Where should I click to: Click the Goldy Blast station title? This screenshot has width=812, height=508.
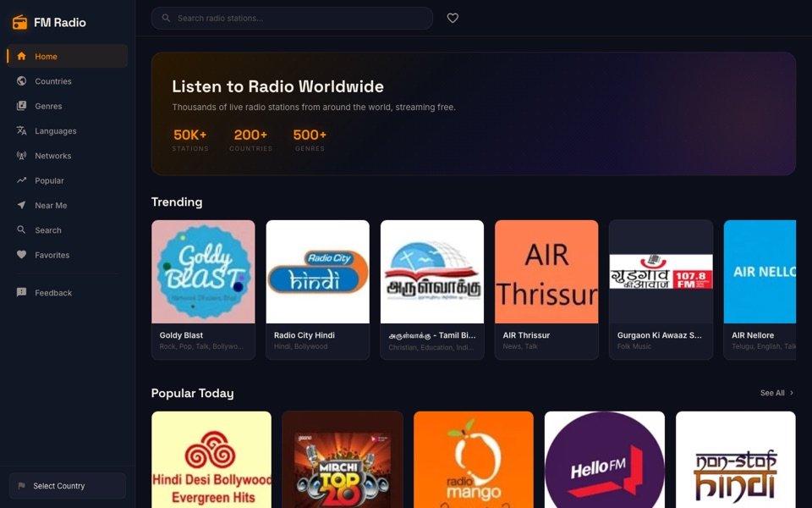[x=181, y=335]
